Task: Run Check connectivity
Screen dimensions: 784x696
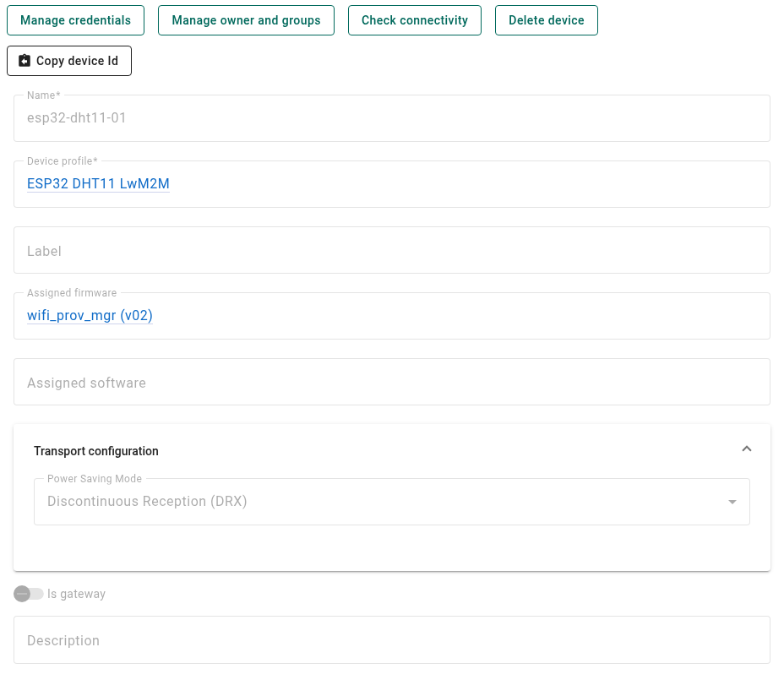Action: [x=415, y=20]
